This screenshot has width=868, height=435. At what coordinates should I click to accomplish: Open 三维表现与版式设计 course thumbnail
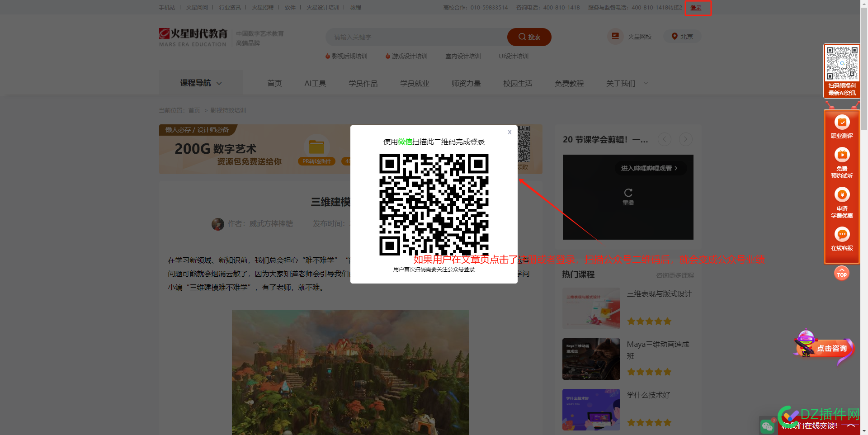(591, 308)
